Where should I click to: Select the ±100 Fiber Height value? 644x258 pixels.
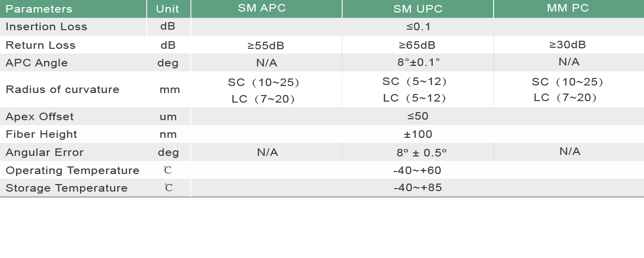tap(418, 134)
